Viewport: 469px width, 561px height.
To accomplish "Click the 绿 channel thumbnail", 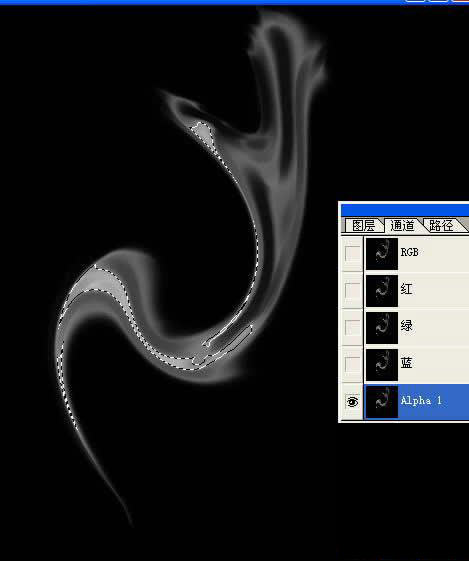I will pos(382,328).
